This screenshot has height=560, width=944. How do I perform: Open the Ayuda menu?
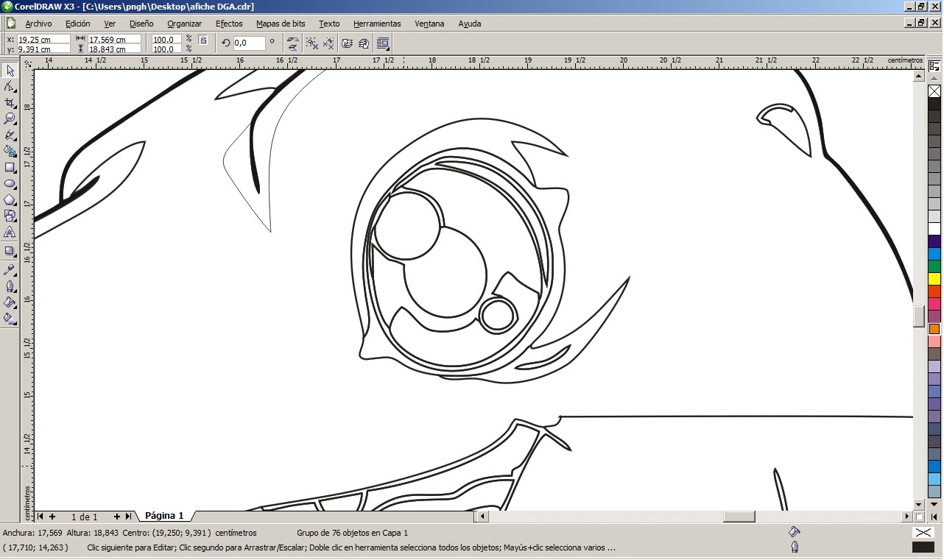pos(470,24)
